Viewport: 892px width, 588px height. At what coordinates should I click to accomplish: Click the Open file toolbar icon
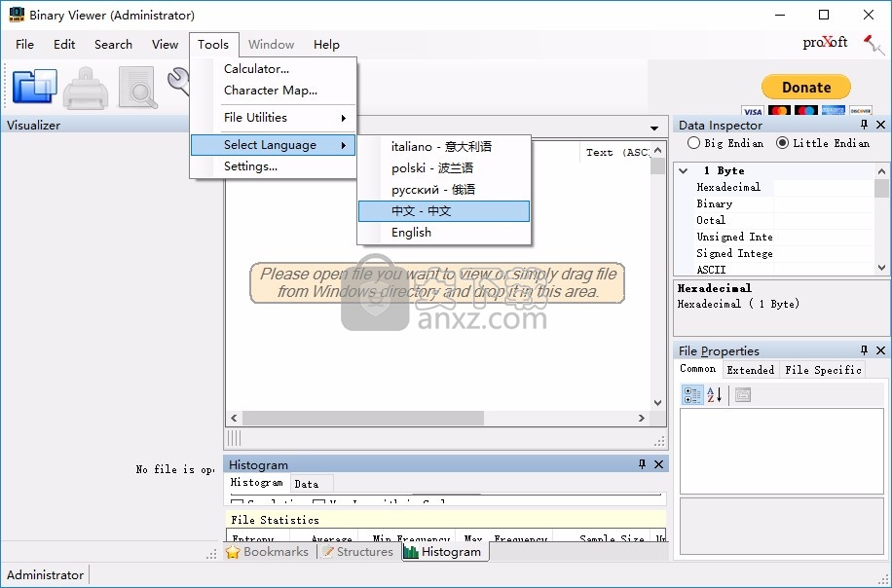35,87
